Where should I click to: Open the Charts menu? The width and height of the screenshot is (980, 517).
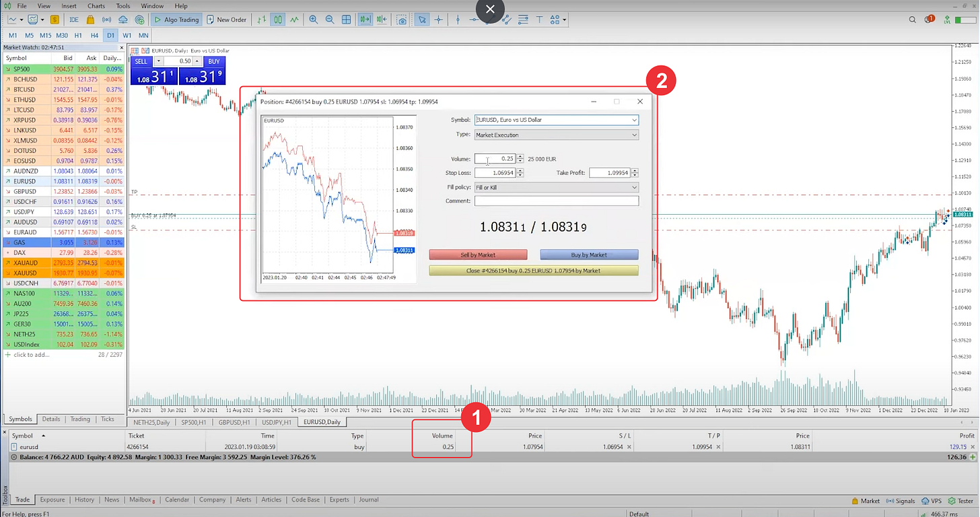point(96,5)
